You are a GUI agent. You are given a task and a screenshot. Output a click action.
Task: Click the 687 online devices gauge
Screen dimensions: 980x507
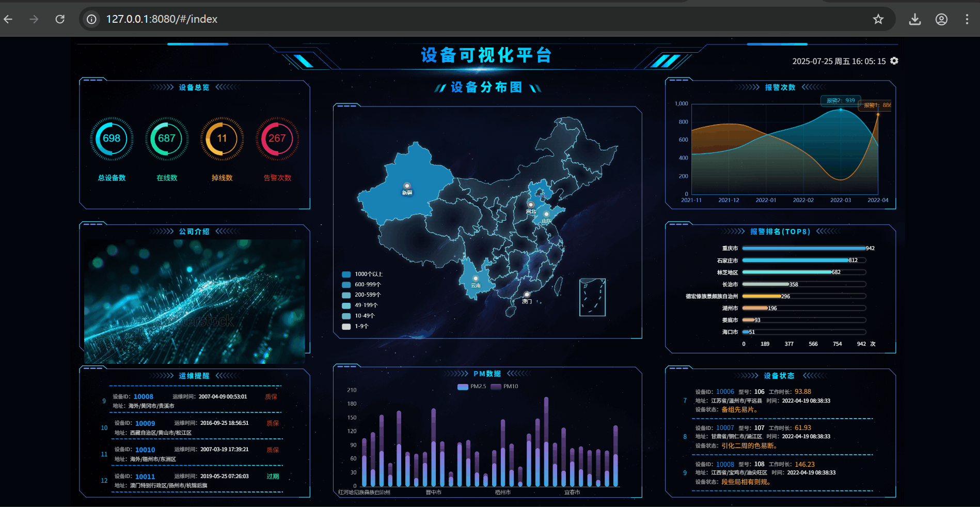click(167, 139)
